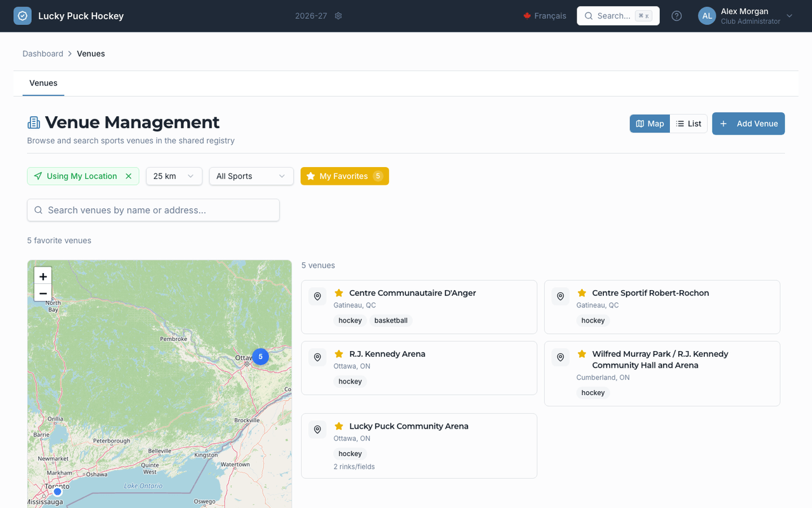Open Centre Communautaire D'Anger venue name
Viewport: 812px width, 508px height.
(412, 293)
